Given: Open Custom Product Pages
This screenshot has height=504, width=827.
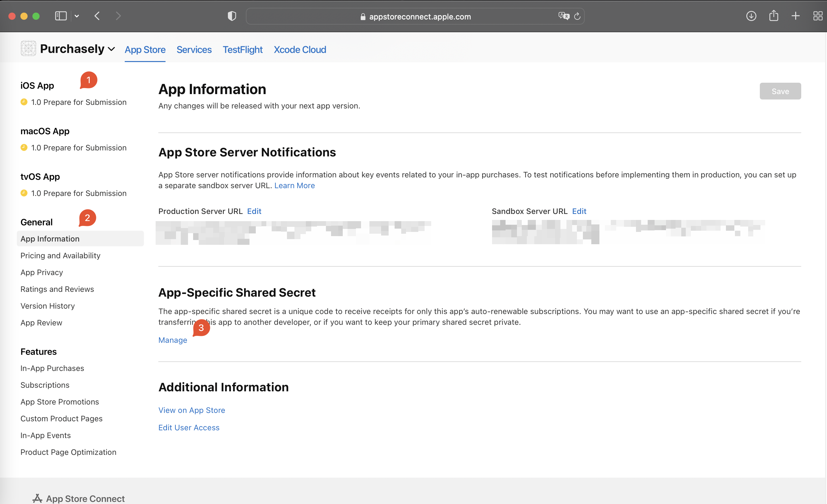Looking at the screenshot, I should [61, 419].
